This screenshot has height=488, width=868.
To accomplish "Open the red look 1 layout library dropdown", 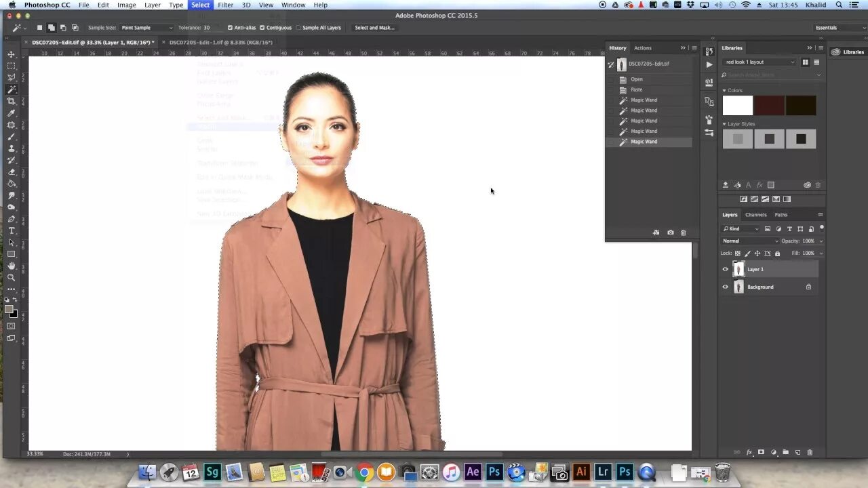I will pos(759,62).
